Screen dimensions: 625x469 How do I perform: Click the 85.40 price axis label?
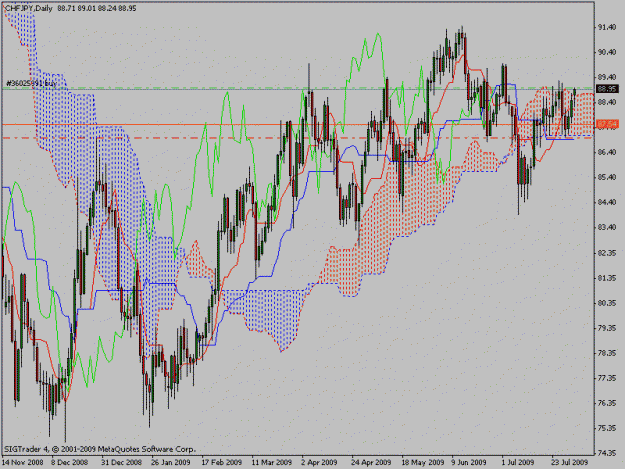point(607,177)
